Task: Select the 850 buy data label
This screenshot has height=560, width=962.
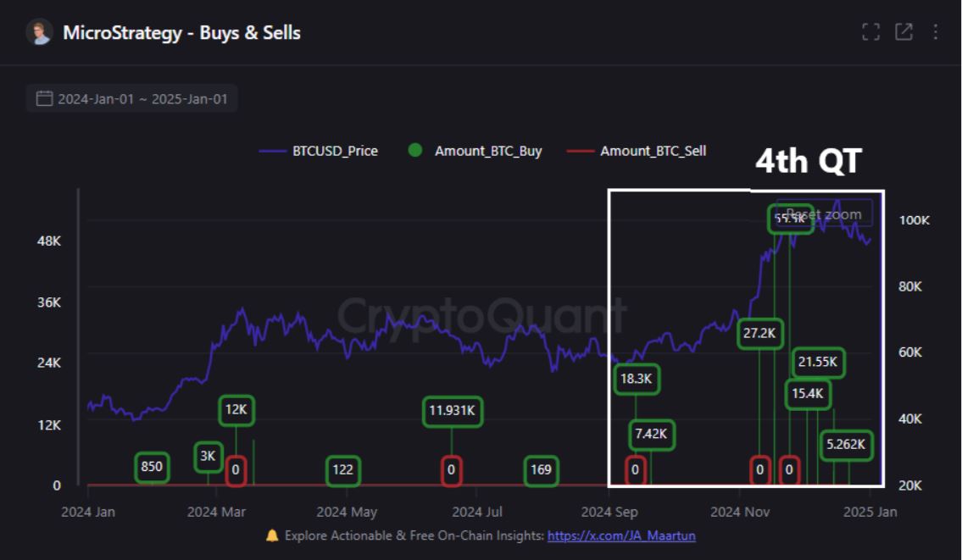Action: pyautogui.click(x=152, y=468)
